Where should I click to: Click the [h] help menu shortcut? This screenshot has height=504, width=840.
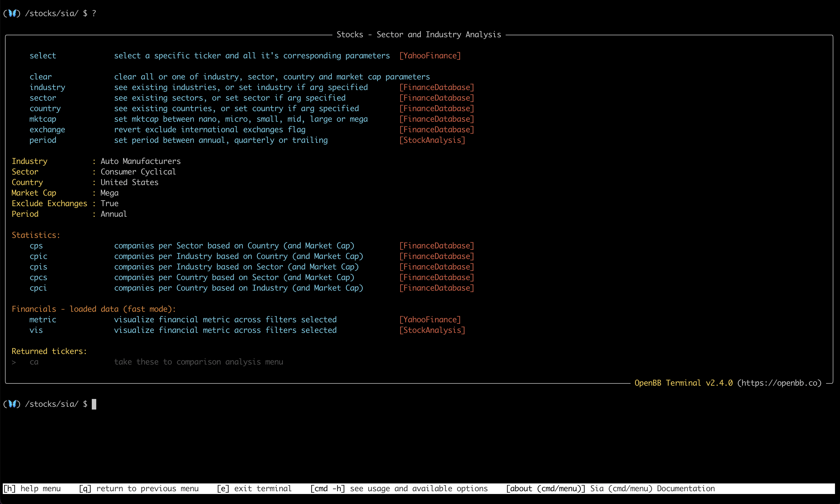pyautogui.click(x=32, y=489)
